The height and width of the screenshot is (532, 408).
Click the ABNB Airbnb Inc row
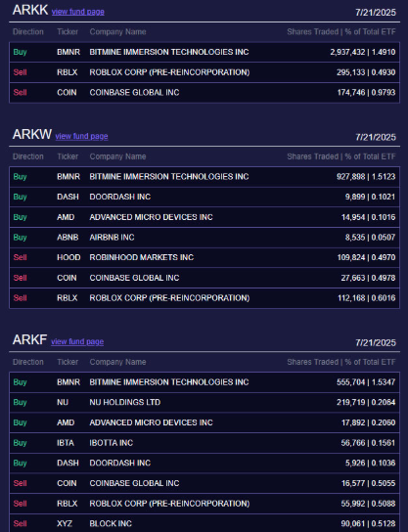(204, 238)
